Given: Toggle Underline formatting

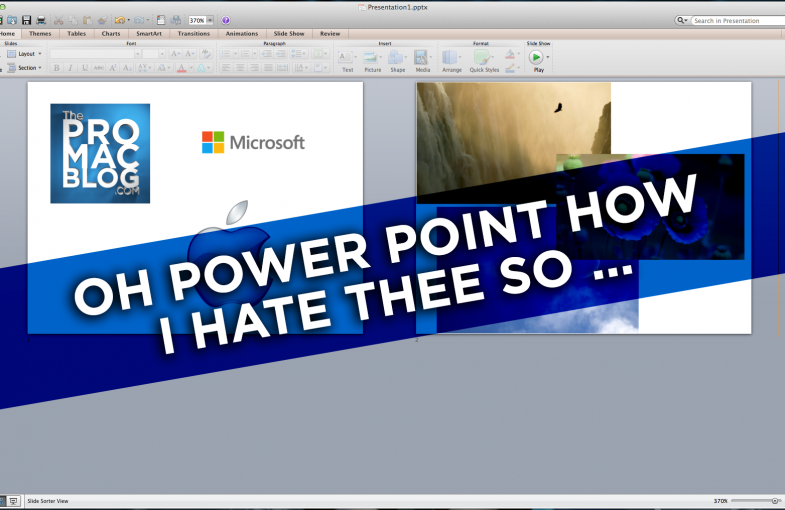Looking at the screenshot, I should click(x=85, y=68).
